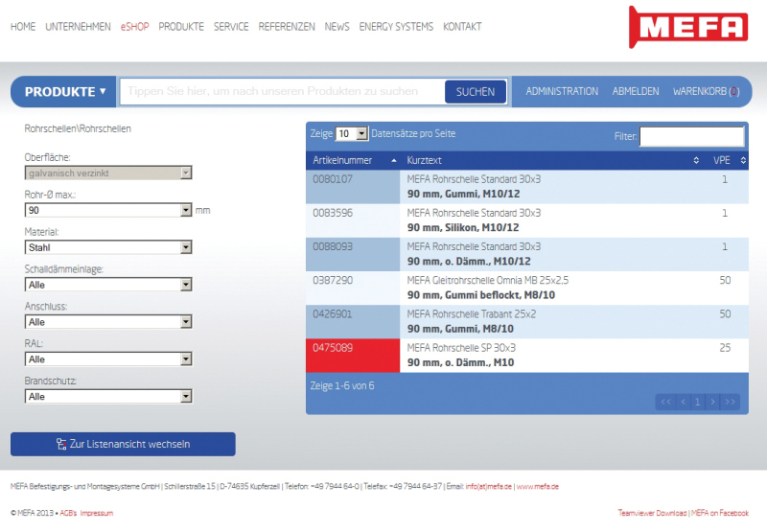Sort by Kurztext column sort icon
Screen dimensions: 767x532
point(697,161)
